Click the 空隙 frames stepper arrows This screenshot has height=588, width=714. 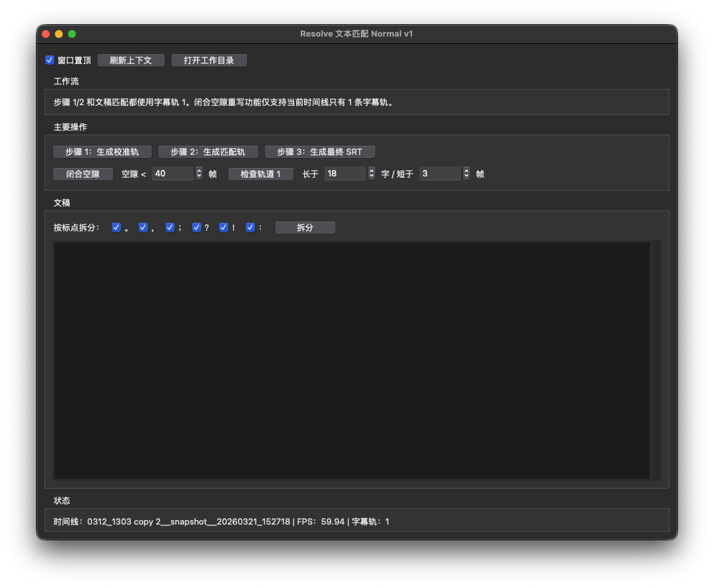(x=199, y=174)
